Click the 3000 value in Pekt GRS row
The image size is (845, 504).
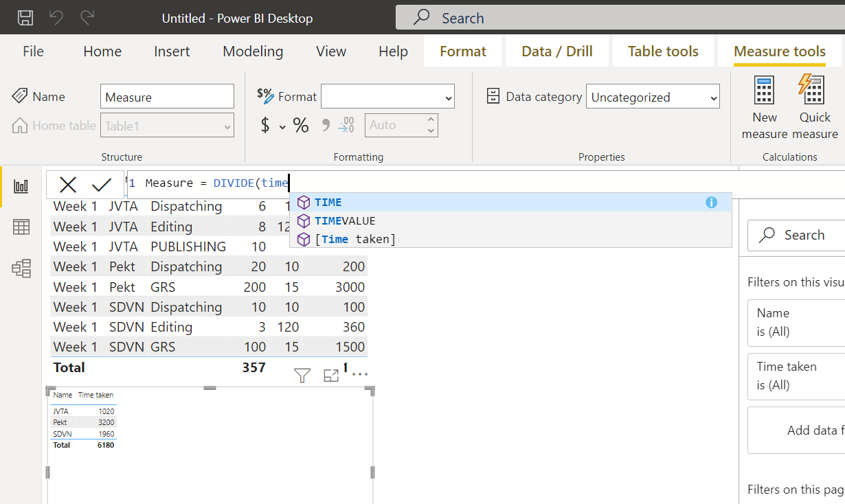[x=348, y=287]
